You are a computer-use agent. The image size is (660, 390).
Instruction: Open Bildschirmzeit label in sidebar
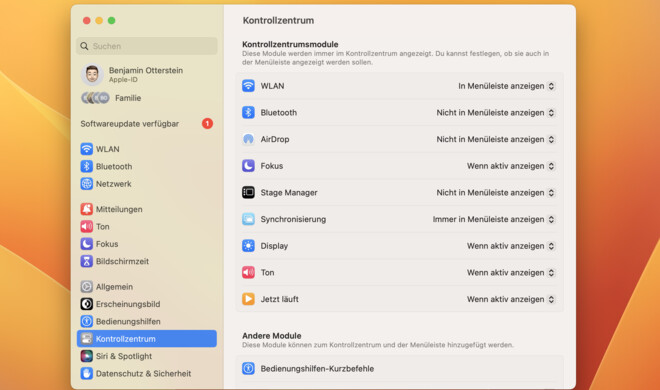tap(122, 261)
